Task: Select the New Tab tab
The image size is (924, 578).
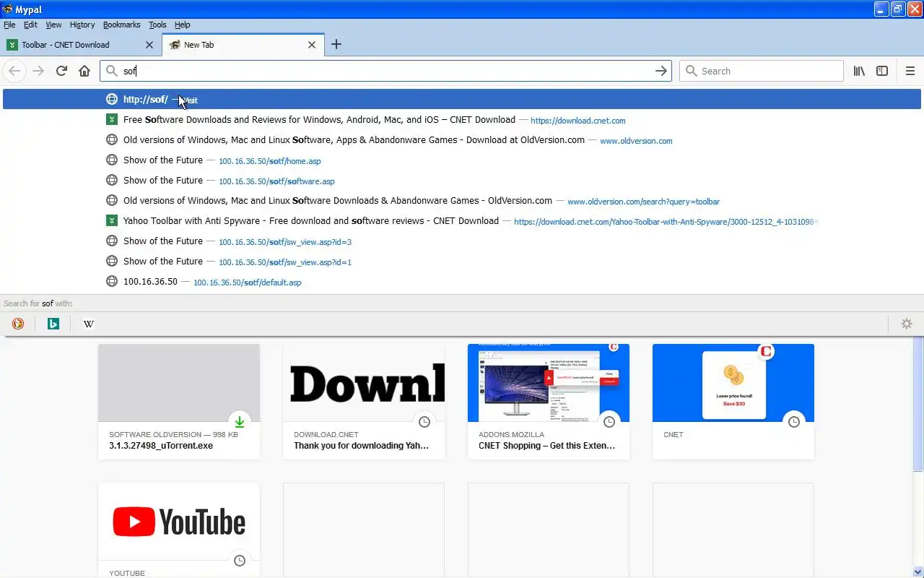Action: click(x=243, y=45)
